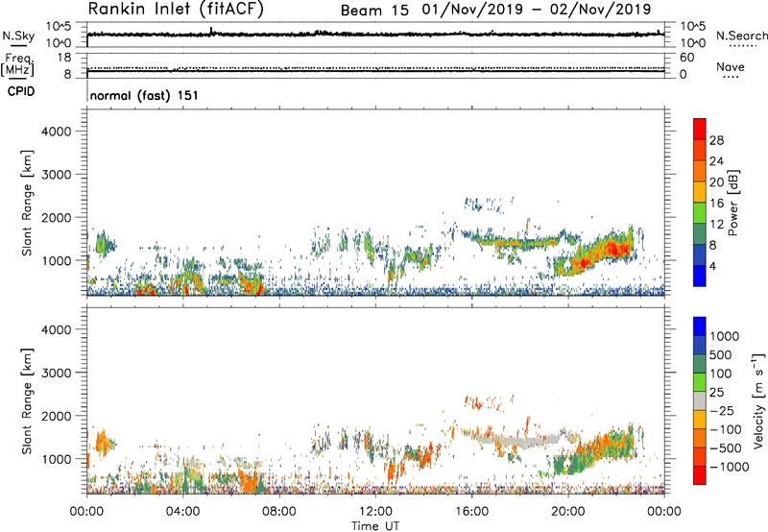
Task: Click the 'Freq. [MHz]' label
Action: coord(17,64)
